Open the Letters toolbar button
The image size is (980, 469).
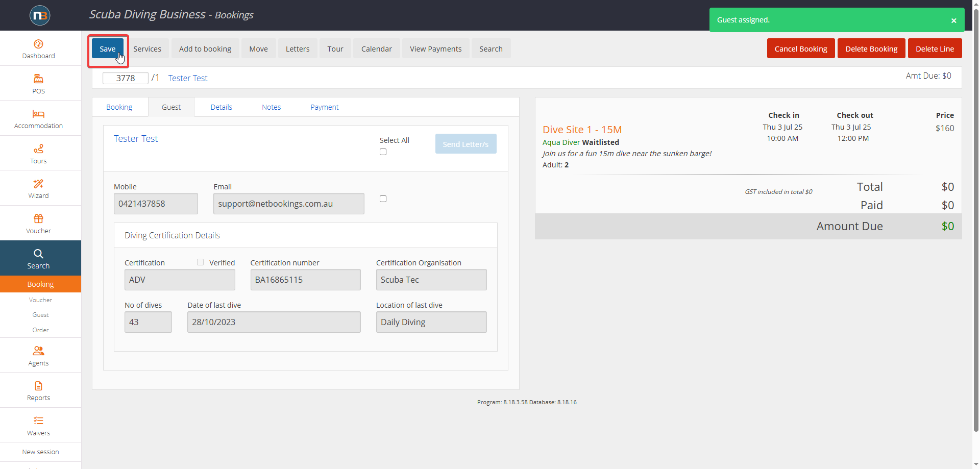coord(298,49)
